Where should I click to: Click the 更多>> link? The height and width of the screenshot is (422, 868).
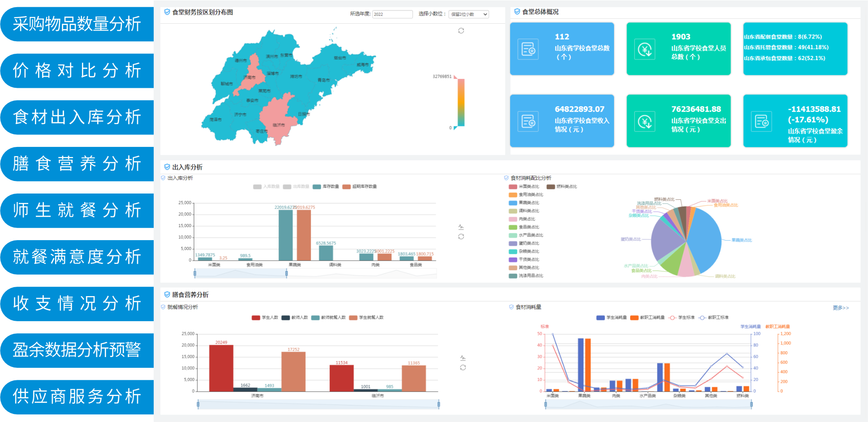840,308
